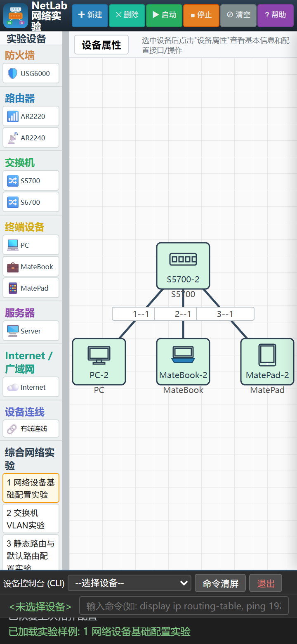Select the S5700-2 switch node on canvas

[183, 266]
